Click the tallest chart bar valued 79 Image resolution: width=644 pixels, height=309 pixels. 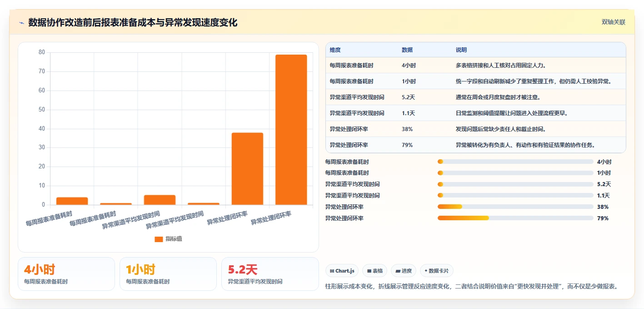pos(291,130)
